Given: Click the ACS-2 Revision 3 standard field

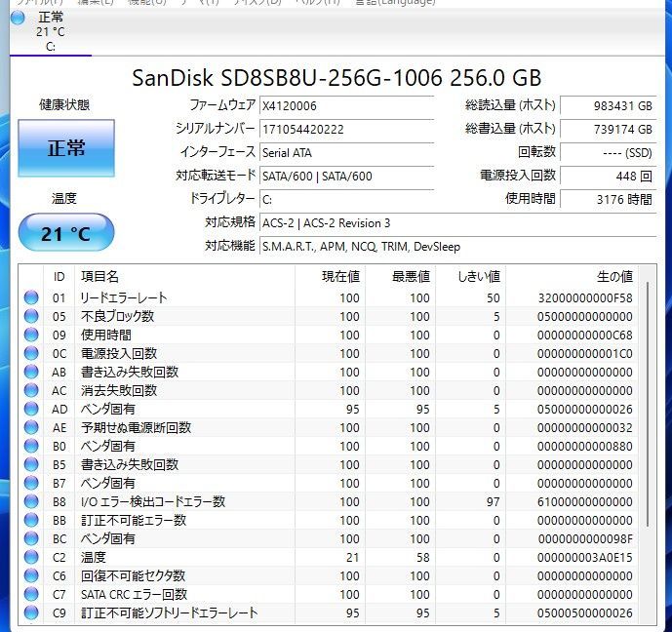Looking at the screenshot, I should coord(458,222).
